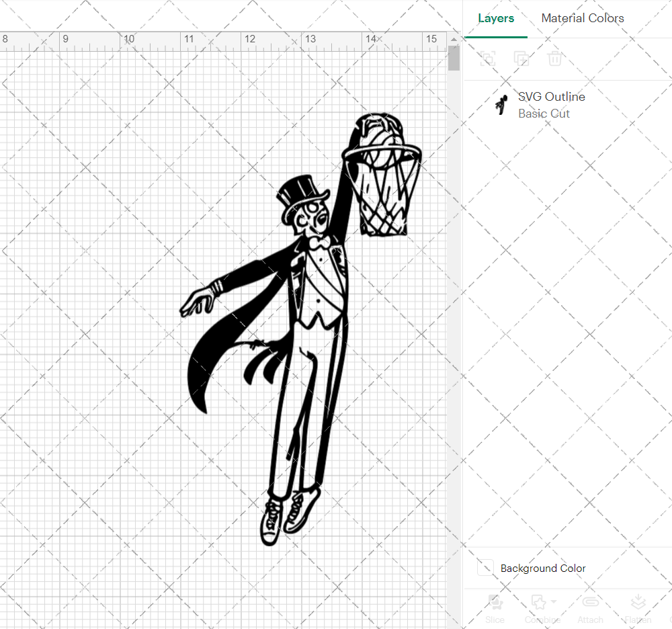Click the canvas scrollbar up arrow
Image resolution: width=672 pixels, height=629 pixels.
(x=454, y=40)
